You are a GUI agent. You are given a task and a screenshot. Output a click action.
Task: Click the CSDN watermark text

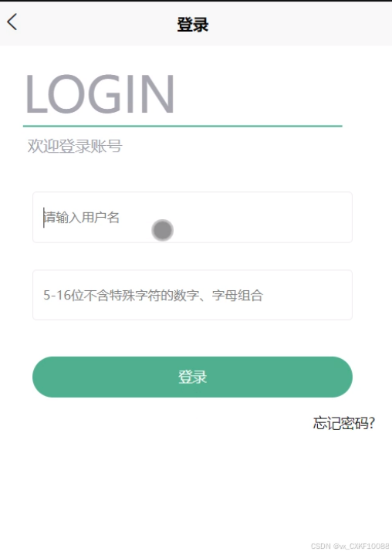pos(350,547)
